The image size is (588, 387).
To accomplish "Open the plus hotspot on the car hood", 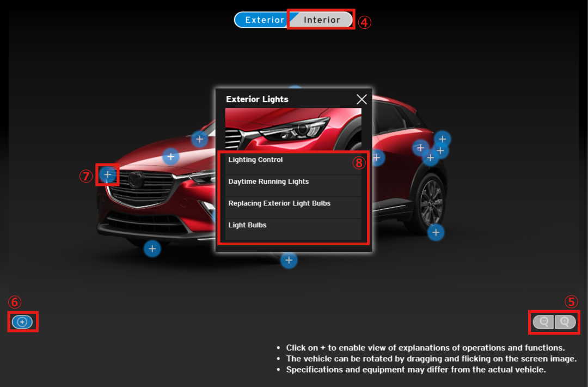I will click(x=171, y=157).
